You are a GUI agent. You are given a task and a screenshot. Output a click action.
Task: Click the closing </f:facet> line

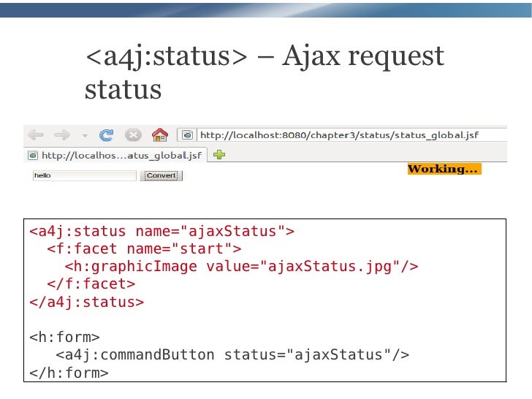pos(91,284)
